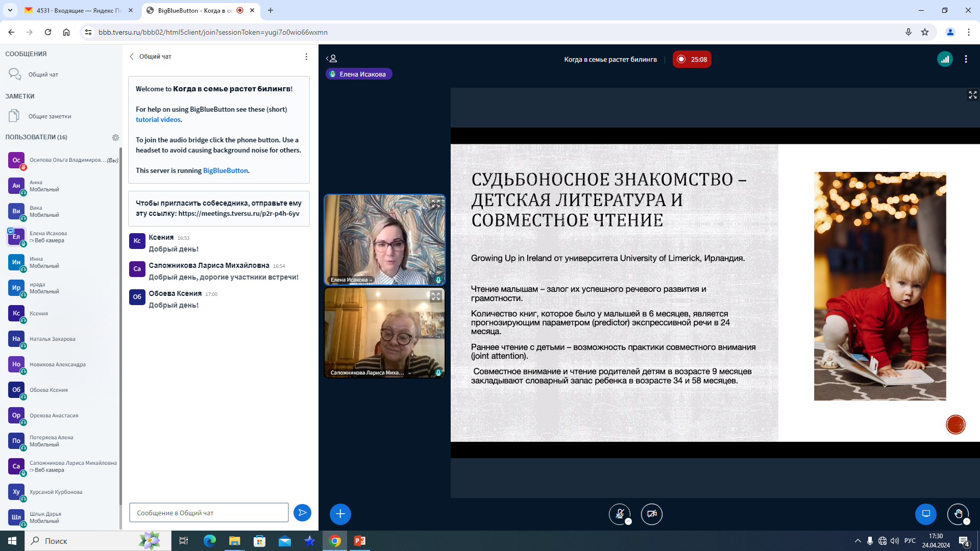Viewport: 980px width, 551px height.
Task: Make presentation fullscreen
Action: (972, 95)
